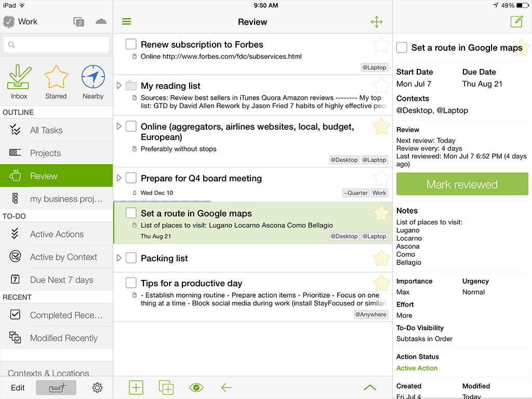
Task: Check off Renew subscription to Forbes
Action: pyautogui.click(x=131, y=44)
